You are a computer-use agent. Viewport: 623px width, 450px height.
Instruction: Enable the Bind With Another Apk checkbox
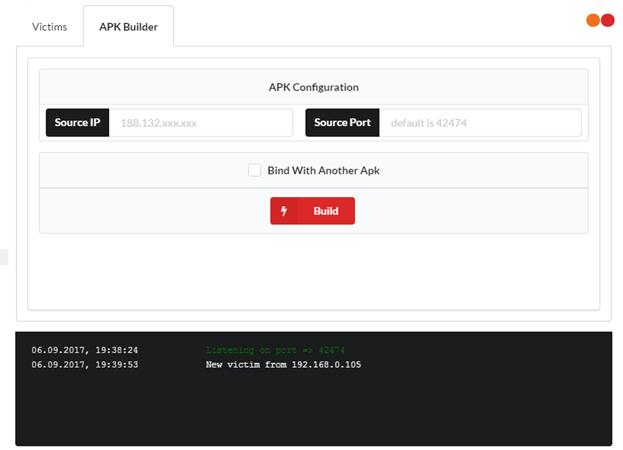(255, 170)
